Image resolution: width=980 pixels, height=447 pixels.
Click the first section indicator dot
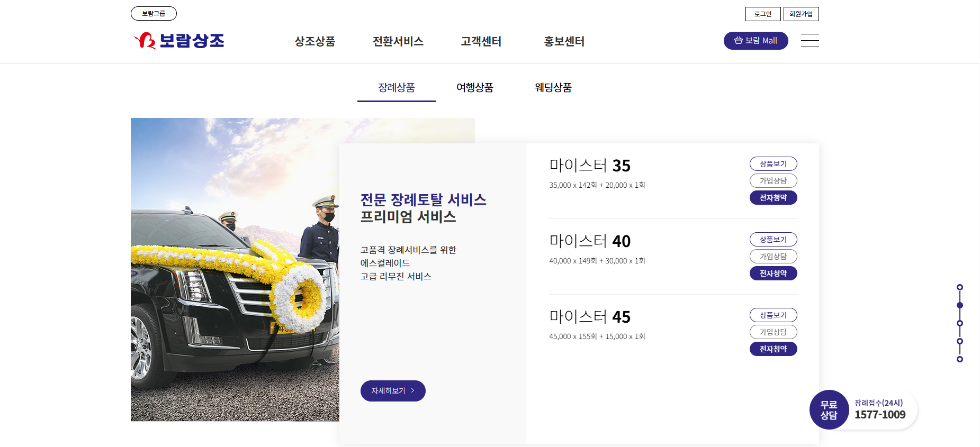click(x=960, y=287)
